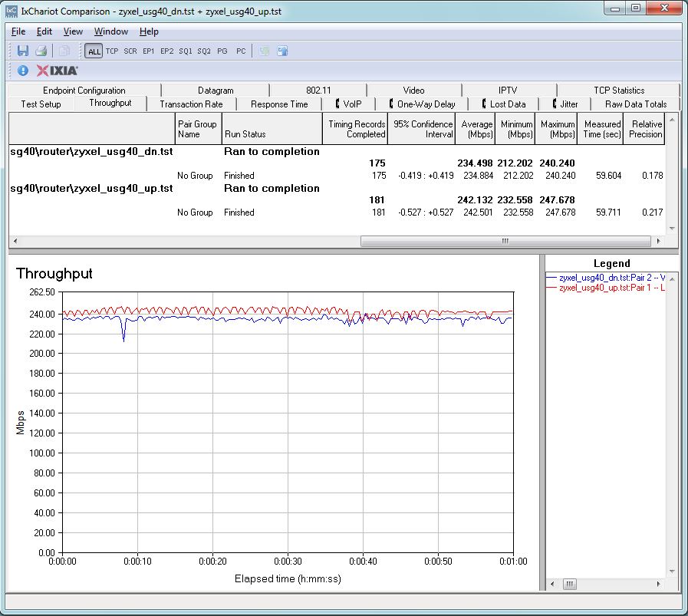This screenshot has height=616, width=688.
Task: Click the results table horizontal scrollbar thumb
Action: click(505, 241)
